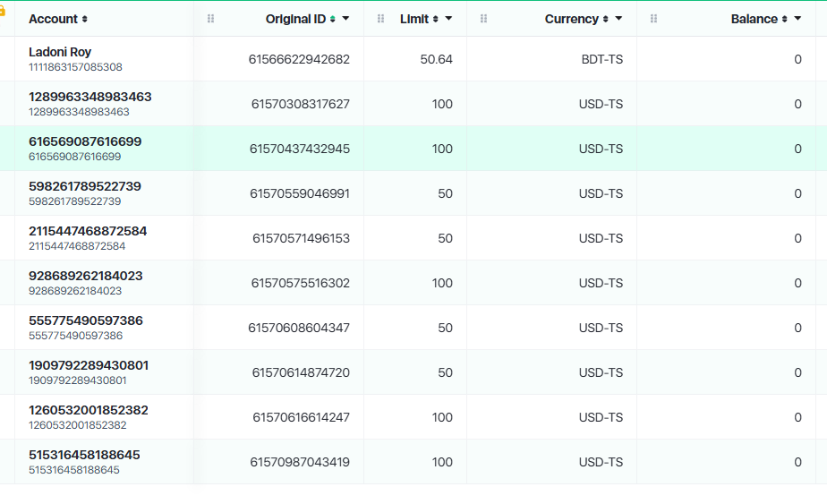Sort table by Account column
This screenshot has width=827, height=504.
(85, 19)
